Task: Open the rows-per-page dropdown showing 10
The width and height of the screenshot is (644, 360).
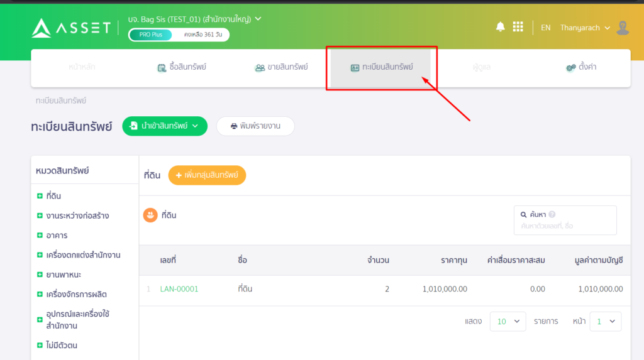Action: click(x=508, y=321)
